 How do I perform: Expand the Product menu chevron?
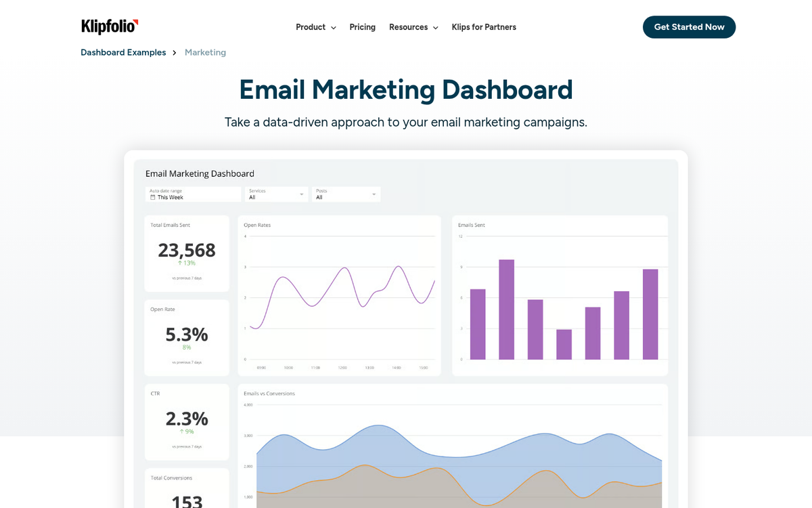click(x=333, y=27)
